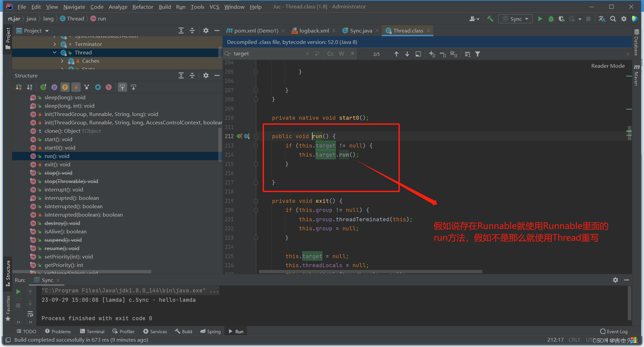Start debugging with the bug icon
644x347 pixels.
[x=551, y=19]
